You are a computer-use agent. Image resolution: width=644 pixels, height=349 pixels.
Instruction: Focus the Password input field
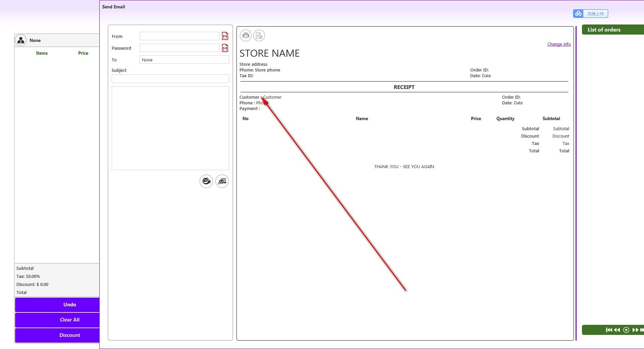point(179,48)
